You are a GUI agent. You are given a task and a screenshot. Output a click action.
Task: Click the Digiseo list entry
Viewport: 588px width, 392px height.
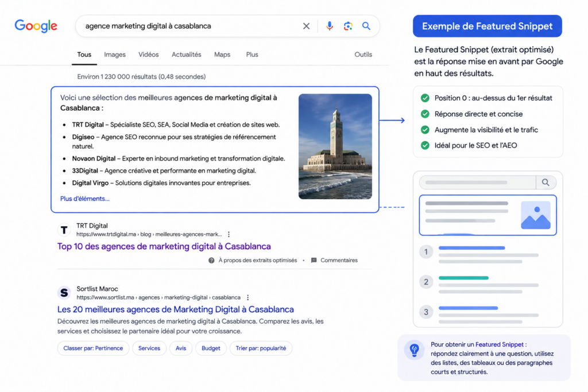pyautogui.click(x=174, y=142)
